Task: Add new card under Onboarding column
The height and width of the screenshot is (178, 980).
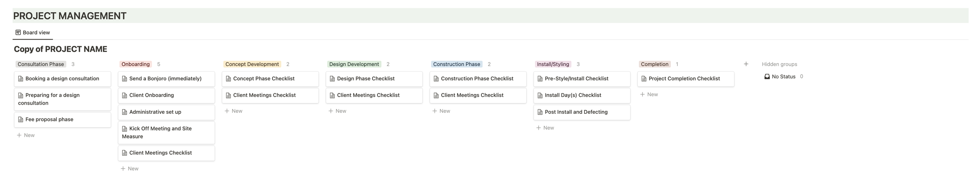Action: 130,169
